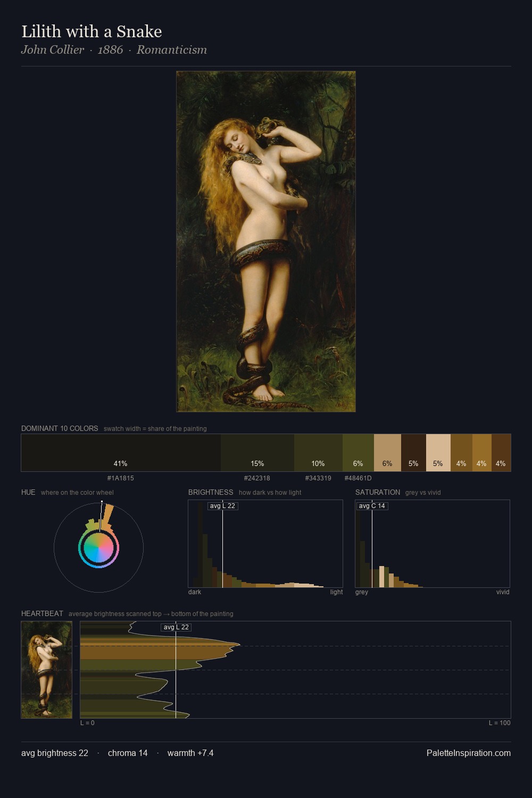Pick the 10% olive swatch
The image size is (532, 798).
318,453
